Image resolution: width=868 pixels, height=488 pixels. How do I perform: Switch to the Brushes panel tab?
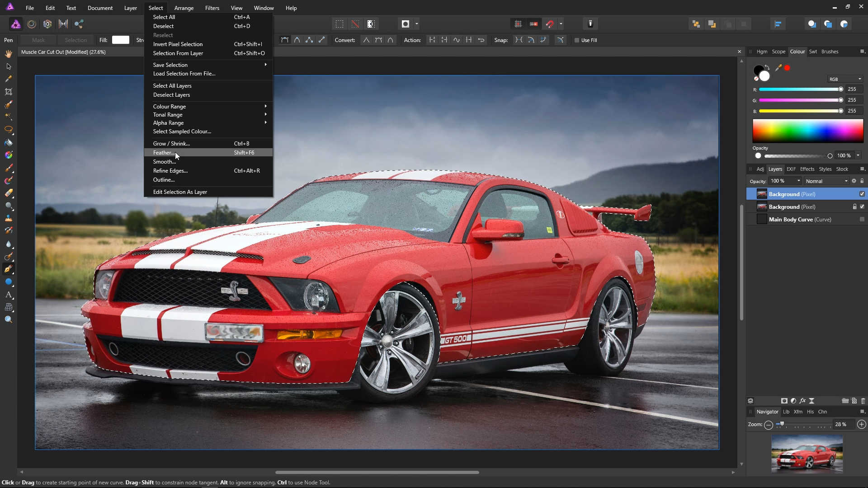pyautogui.click(x=830, y=52)
